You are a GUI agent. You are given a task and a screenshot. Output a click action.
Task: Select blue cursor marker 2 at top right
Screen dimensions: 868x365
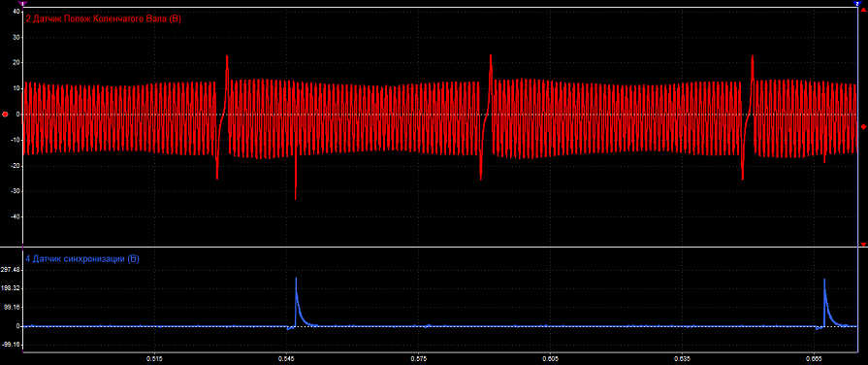856,3
